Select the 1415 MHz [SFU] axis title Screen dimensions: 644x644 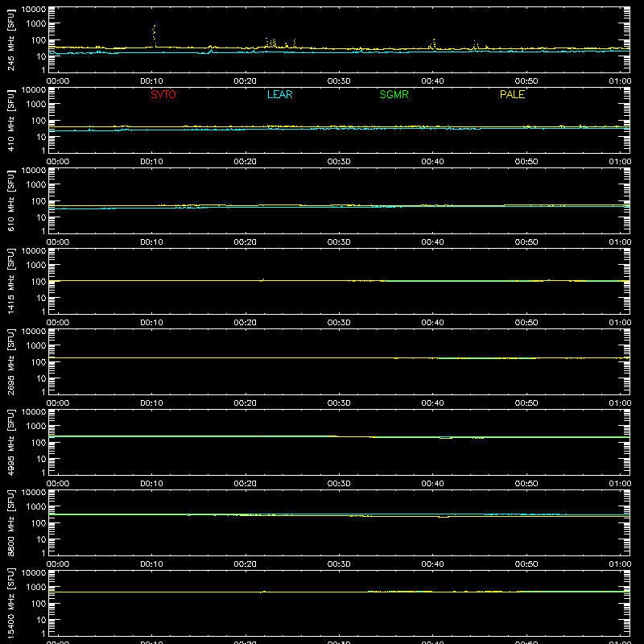[x=10, y=281]
